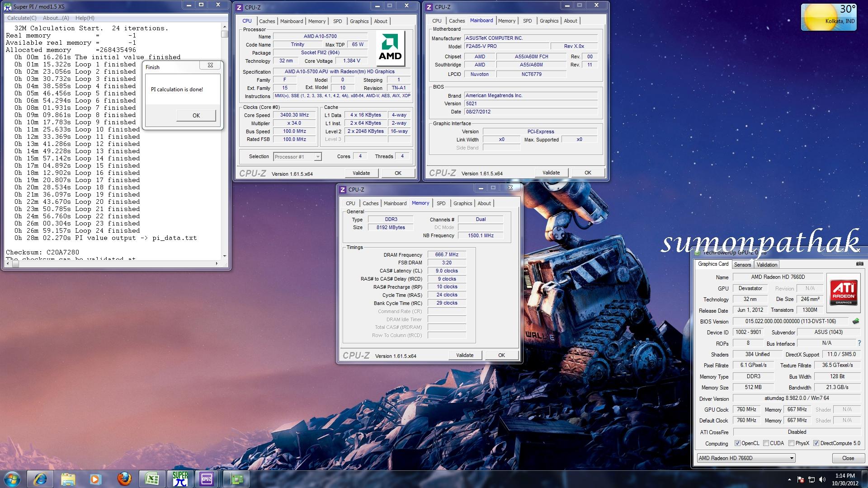The height and width of the screenshot is (488, 868).
Task: Click the ATI Radeon logo in GPU-Z
Action: pyautogui.click(x=844, y=293)
